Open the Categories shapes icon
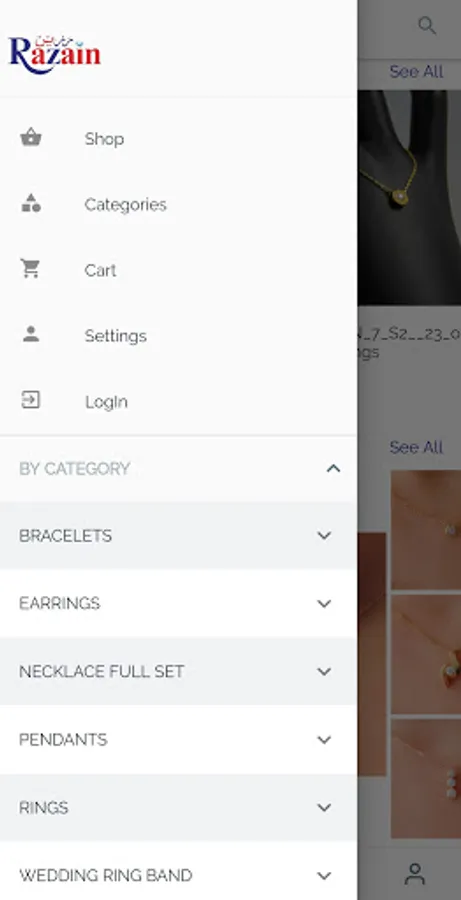This screenshot has height=900, width=461. click(31, 203)
